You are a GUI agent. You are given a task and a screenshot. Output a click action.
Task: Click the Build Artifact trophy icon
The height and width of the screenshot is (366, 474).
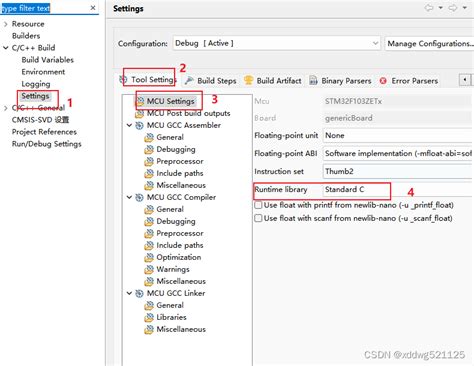pyautogui.click(x=248, y=80)
